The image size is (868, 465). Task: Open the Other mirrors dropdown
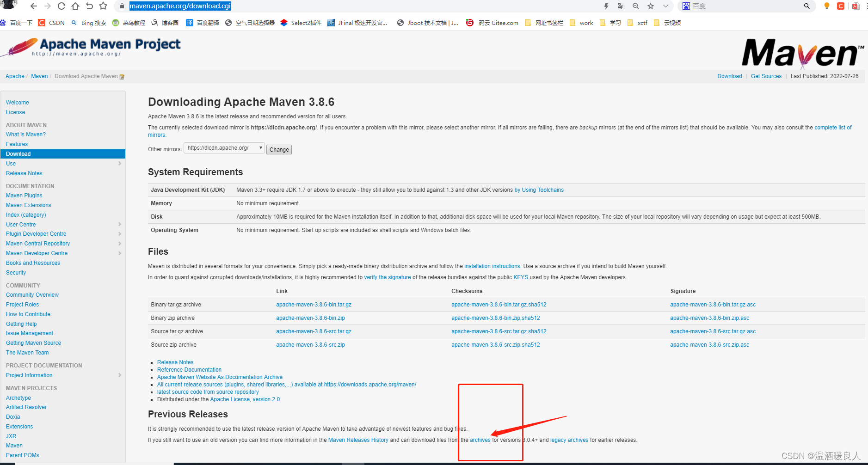pyautogui.click(x=224, y=148)
